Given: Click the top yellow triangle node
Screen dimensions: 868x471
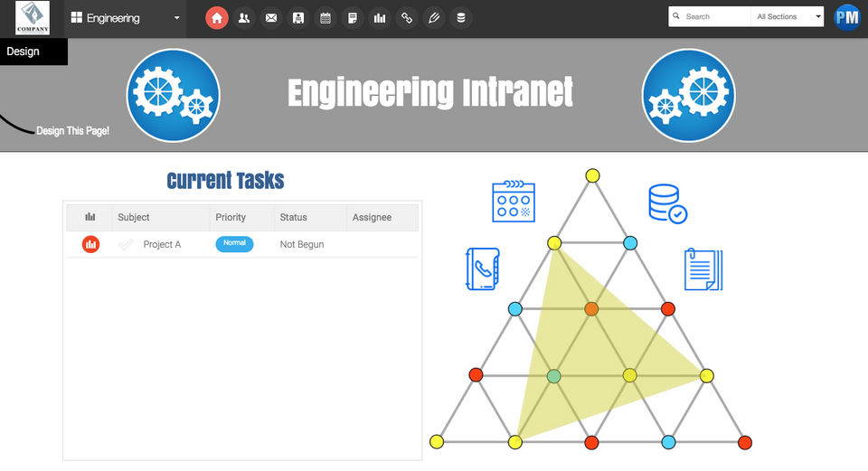Looking at the screenshot, I should 592,175.
